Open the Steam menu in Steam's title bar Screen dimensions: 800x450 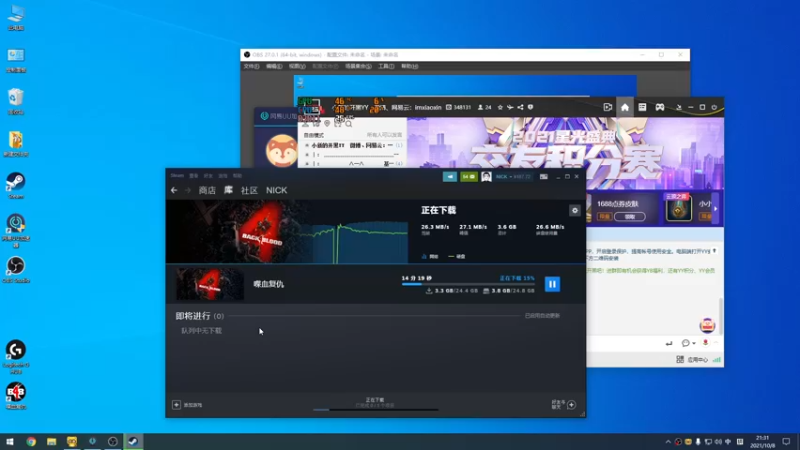click(x=177, y=176)
